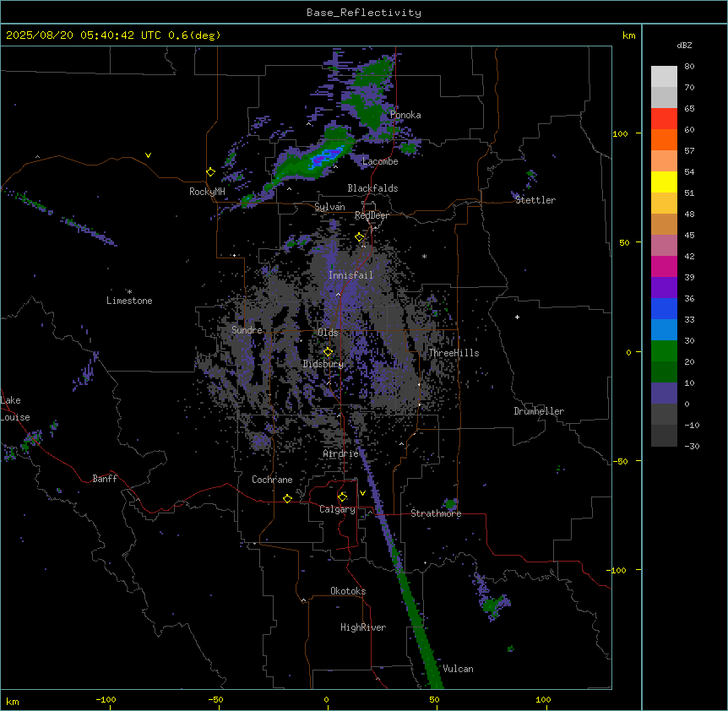This screenshot has height=711, width=728.
Task: Click the Limestone label
Action: coord(129,301)
